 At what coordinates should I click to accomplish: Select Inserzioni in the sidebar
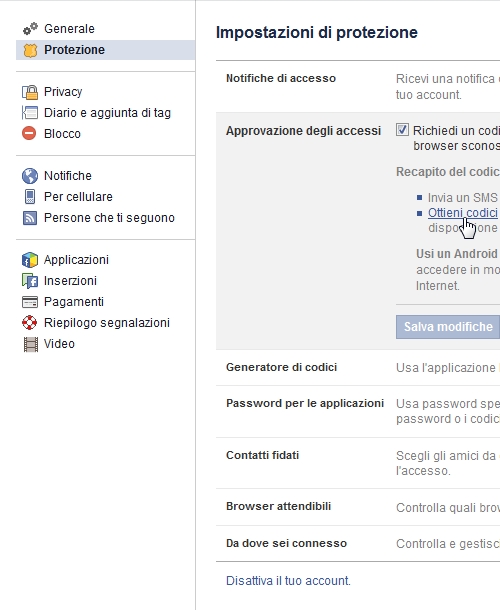[x=70, y=281]
